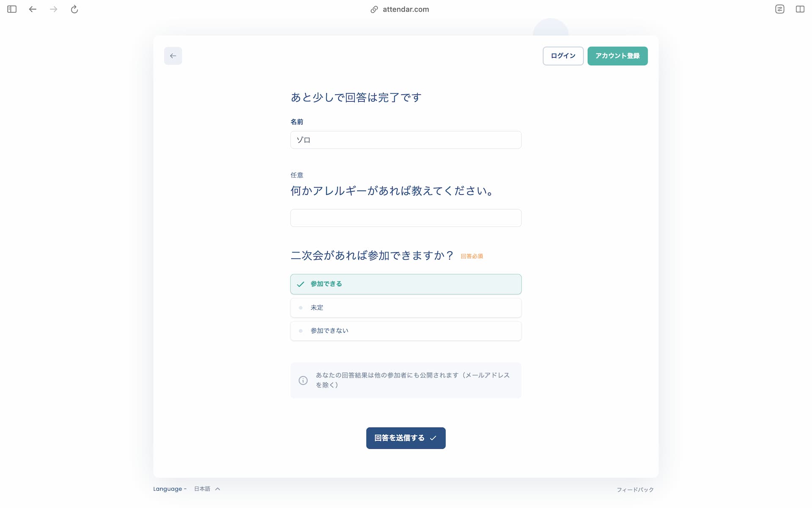This screenshot has height=508, width=812.
Task: Focus the allergy answer text field
Action: [406, 218]
